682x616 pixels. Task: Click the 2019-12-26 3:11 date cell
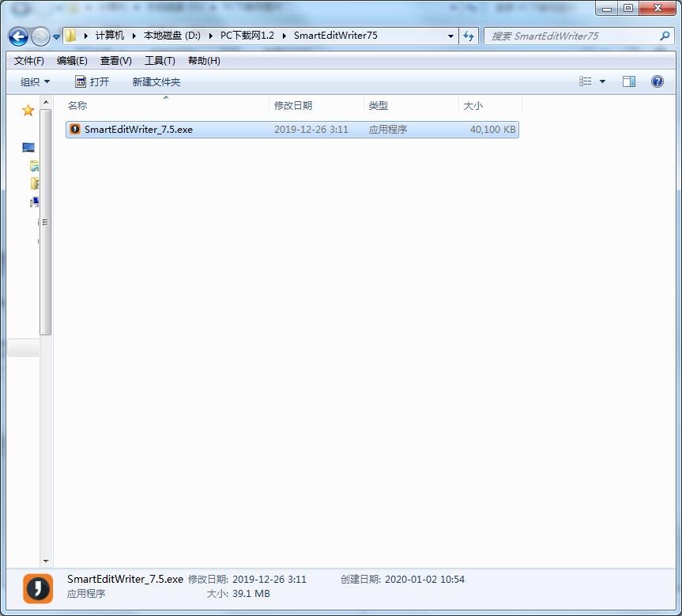(311, 130)
